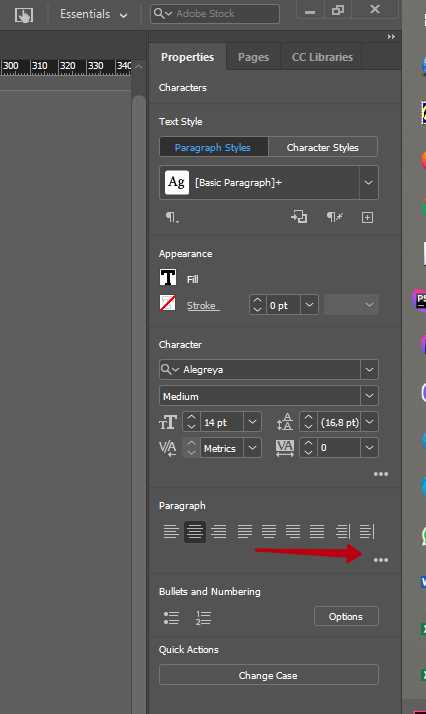Viewport: 426px width, 714px height.
Task: Switch to the Pages tab
Action: (253, 57)
